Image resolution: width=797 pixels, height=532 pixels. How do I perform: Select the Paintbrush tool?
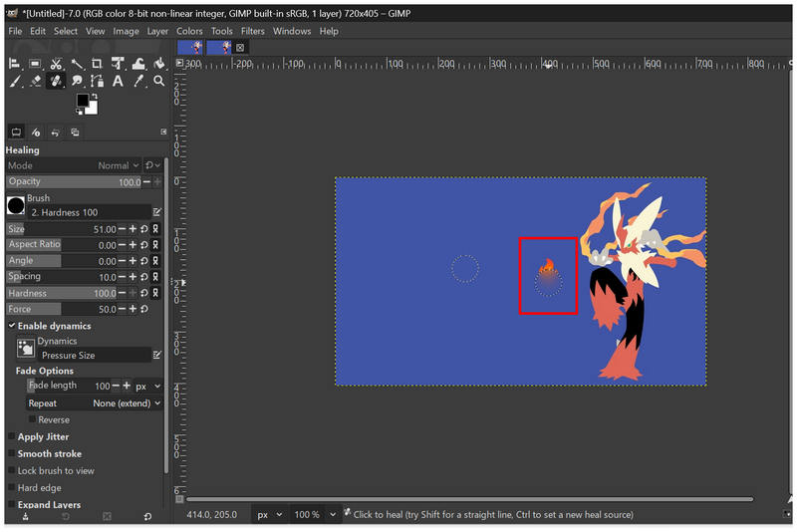(x=15, y=81)
